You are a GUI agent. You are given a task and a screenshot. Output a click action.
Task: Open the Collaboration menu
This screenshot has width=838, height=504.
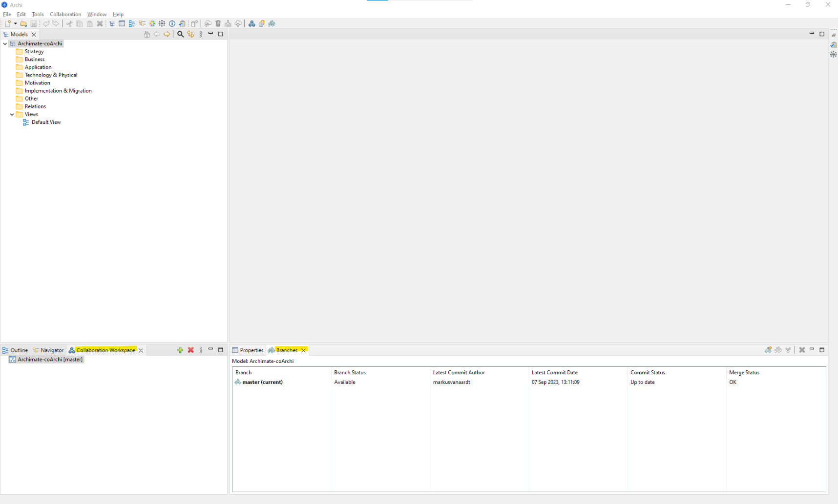click(x=65, y=14)
